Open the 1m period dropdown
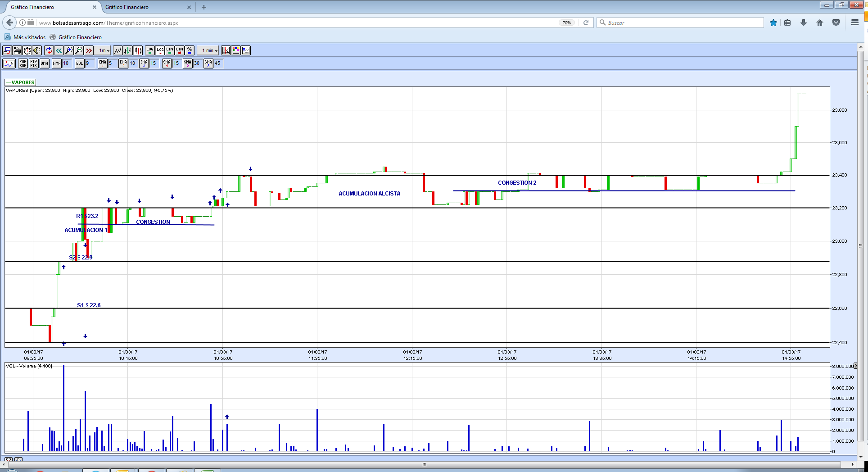This screenshot has height=472, width=868. [x=104, y=50]
